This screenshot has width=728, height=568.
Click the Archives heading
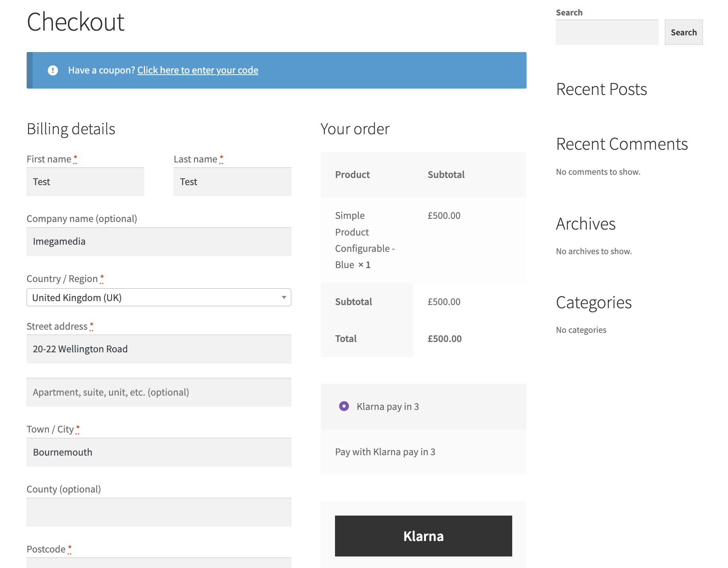pos(586,224)
